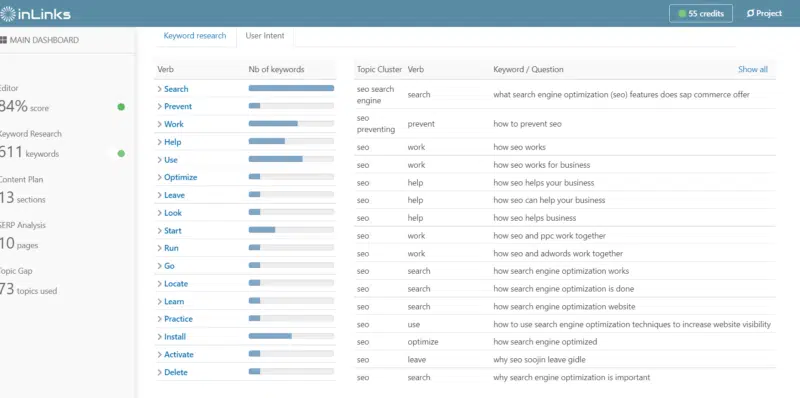Click the inLinks logo icon

tap(7, 14)
